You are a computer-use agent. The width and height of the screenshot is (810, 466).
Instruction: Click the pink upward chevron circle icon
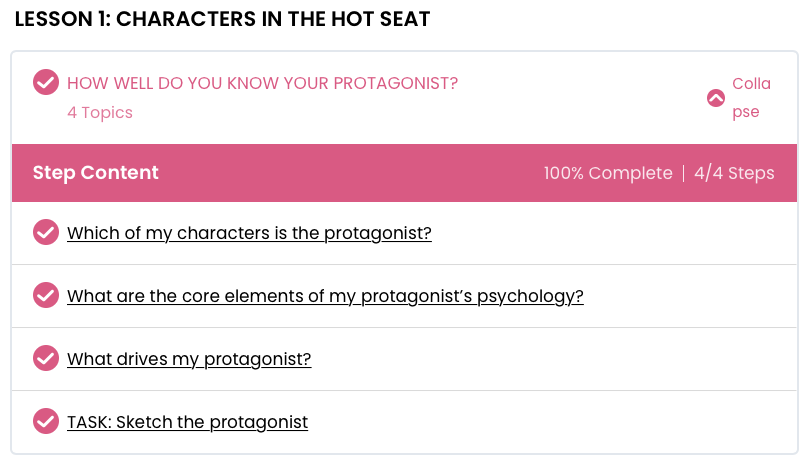715,98
